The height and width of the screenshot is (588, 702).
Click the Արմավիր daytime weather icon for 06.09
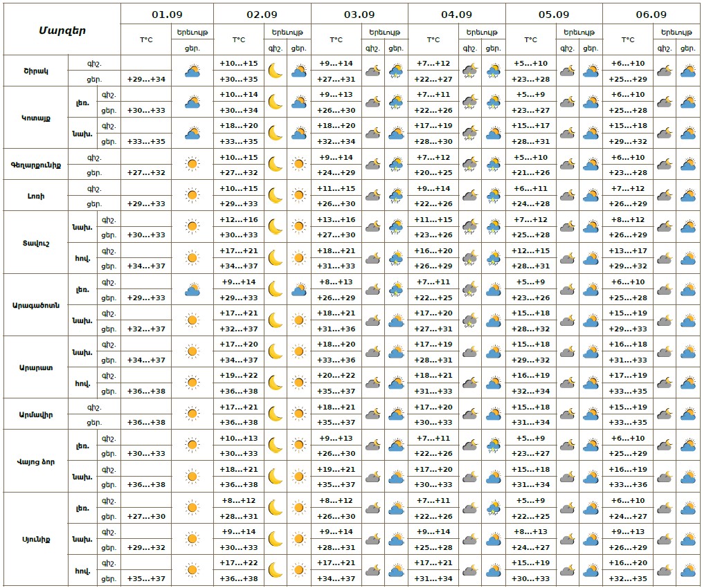pyautogui.click(x=687, y=414)
